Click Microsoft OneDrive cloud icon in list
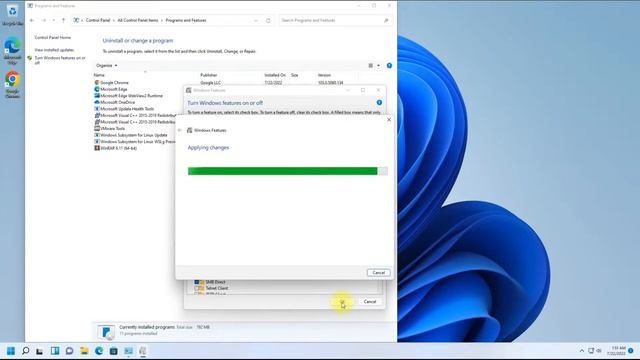 97,102
